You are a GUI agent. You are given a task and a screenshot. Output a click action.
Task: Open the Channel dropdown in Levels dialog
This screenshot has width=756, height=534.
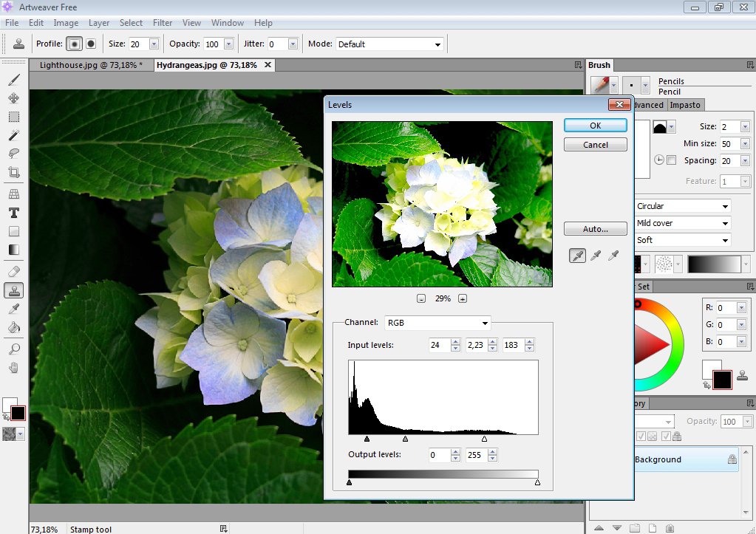coord(437,323)
